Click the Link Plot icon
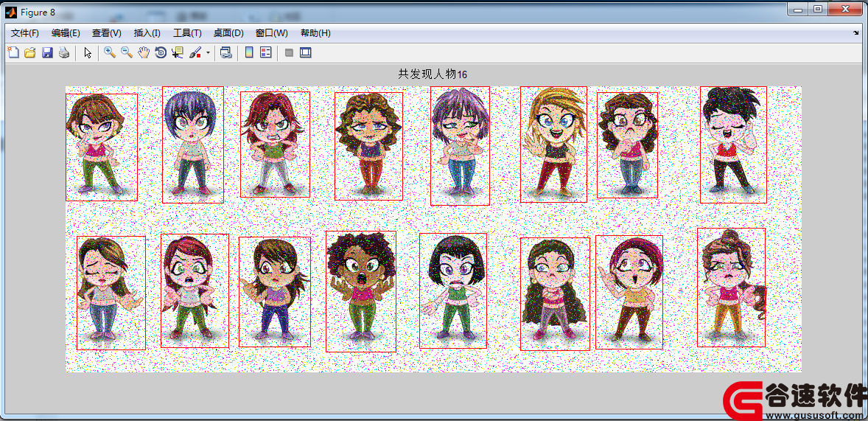Viewport: 868px width, 421px height. 225,52
